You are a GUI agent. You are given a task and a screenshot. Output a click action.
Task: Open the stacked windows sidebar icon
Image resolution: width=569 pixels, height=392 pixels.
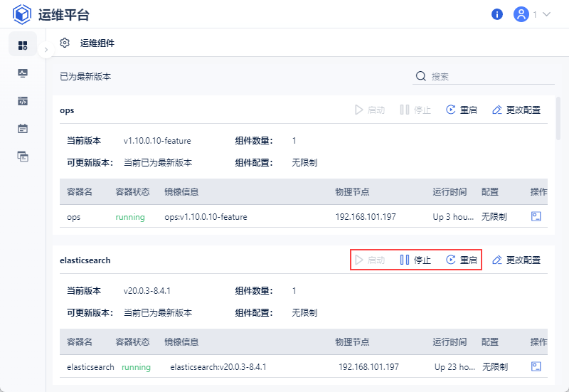(23, 157)
